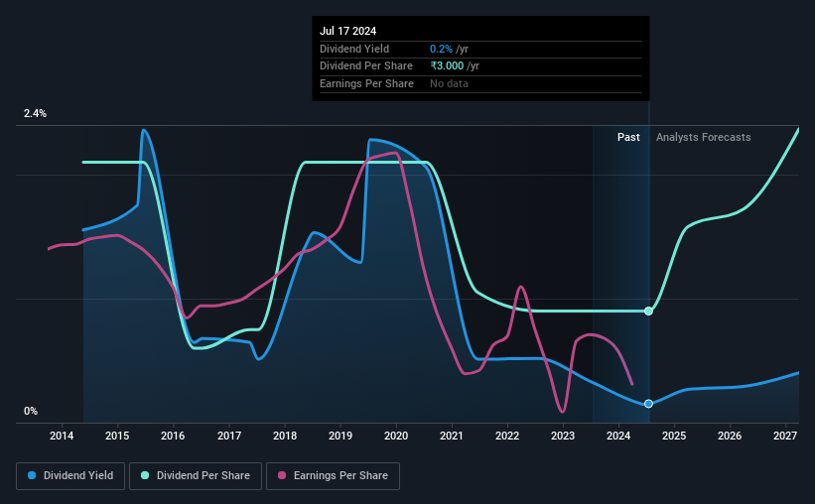Click the 2020 x-axis label
The height and width of the screenshot is (504, 815).
396,436
